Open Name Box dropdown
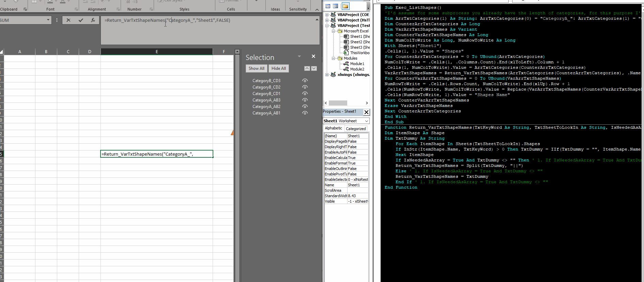 click(48, 20)
